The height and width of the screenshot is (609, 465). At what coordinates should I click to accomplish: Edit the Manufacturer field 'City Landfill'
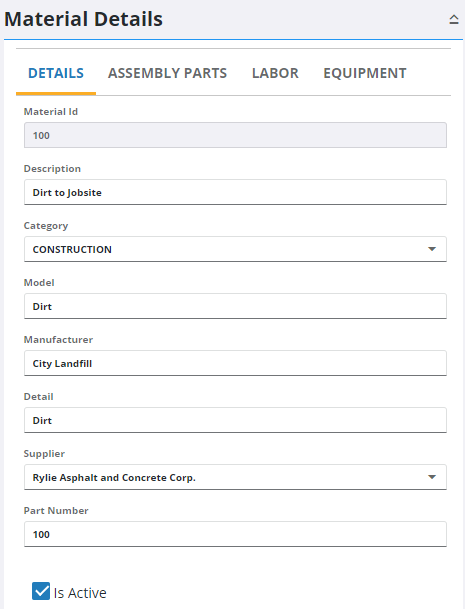tap(235, 363)
